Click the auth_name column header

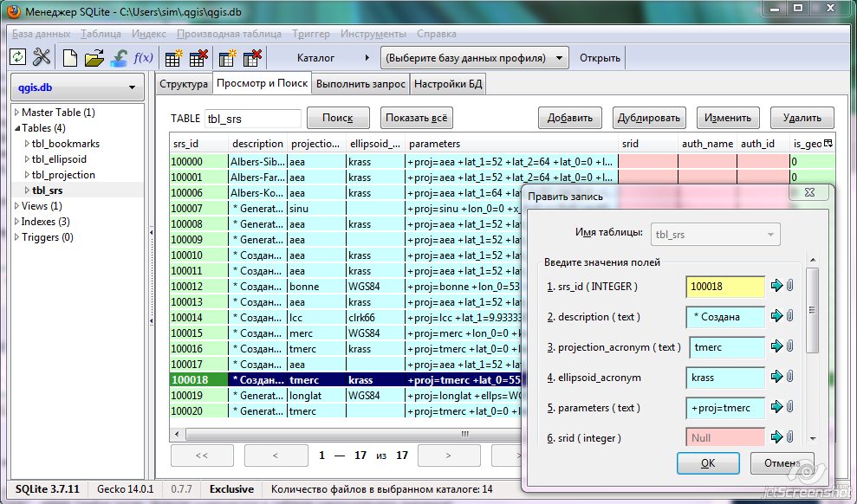[707, 144]
